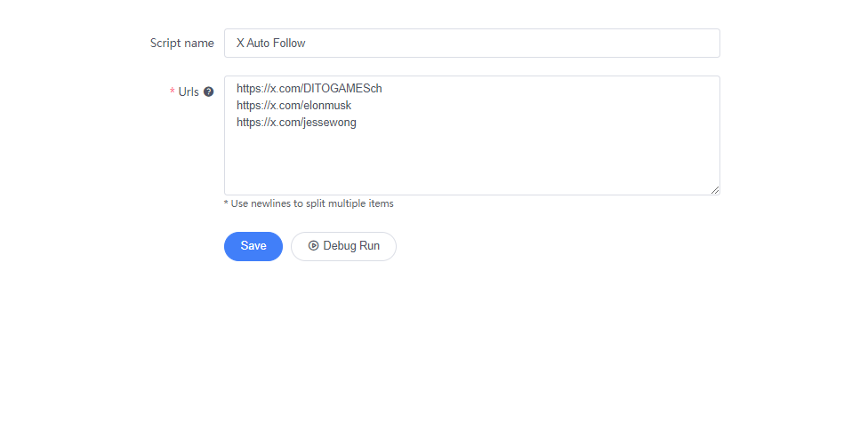Click "https" on the first URL line
The height and width of the screenshot is (422, 868).
(248, 89)
